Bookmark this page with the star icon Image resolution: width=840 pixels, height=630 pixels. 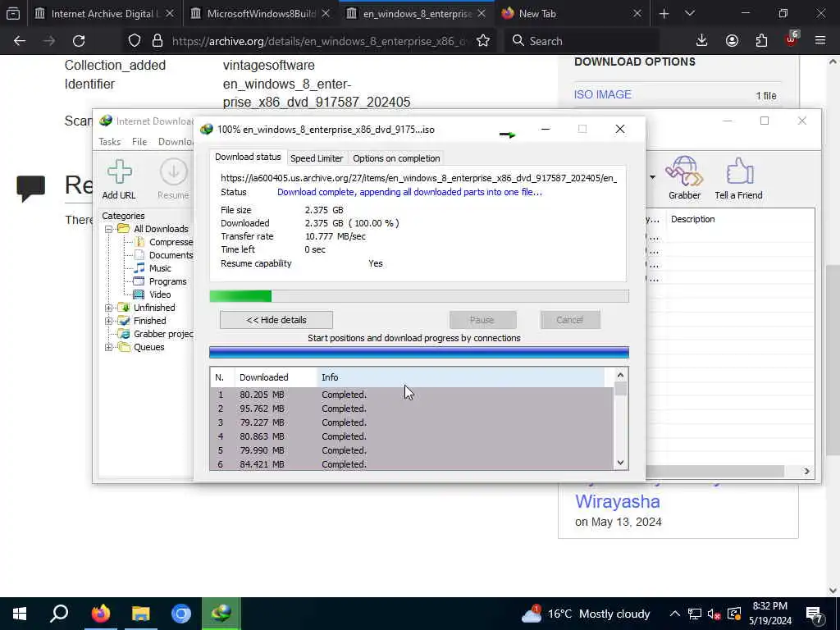(482, 41)
